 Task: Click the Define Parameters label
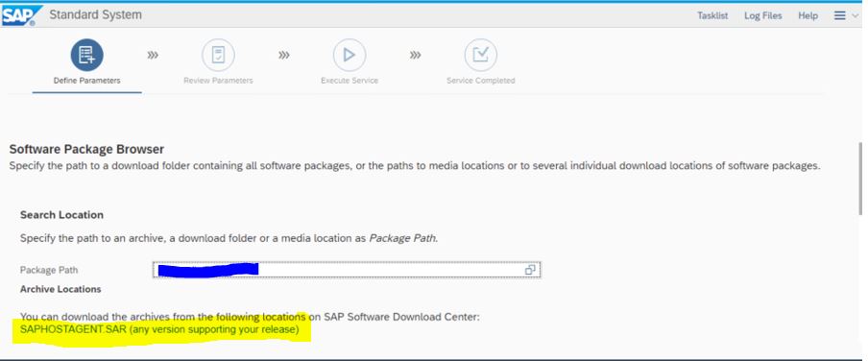click(87, 81)
